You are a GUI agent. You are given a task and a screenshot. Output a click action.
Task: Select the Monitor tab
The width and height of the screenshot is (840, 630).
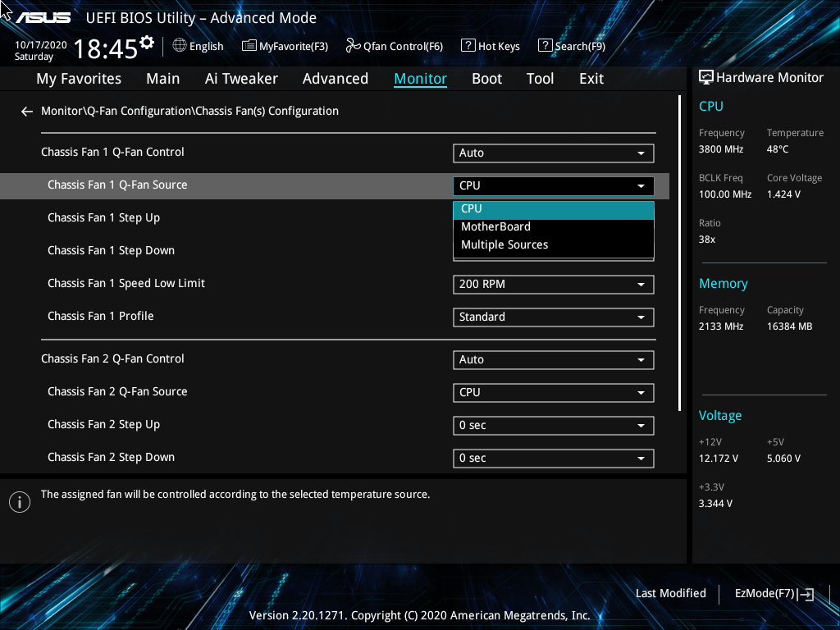point(421,79)
